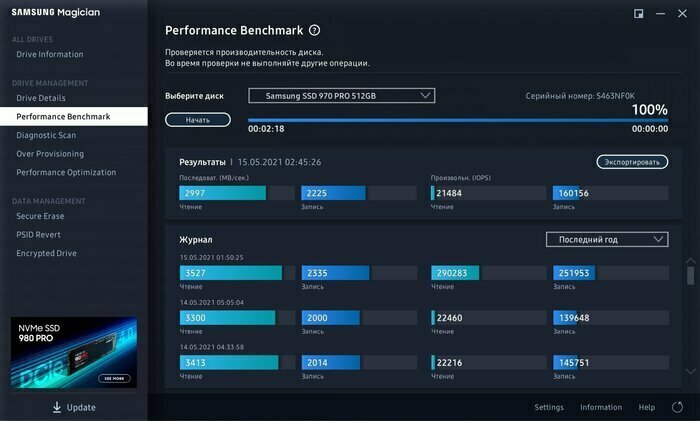Go to Over Provisioning section
This screenshot has width=700, height=421.
(x=50, y=154)
